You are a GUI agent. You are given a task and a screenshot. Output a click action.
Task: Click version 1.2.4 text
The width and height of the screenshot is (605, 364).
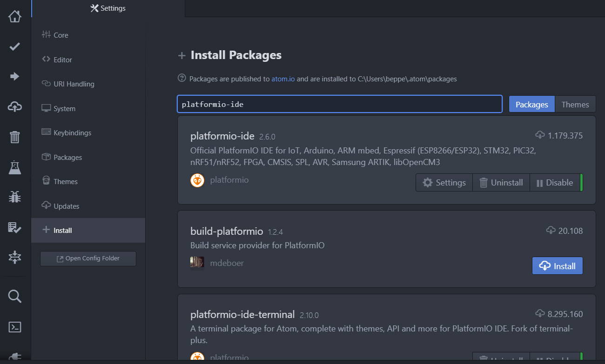point(276,232)
